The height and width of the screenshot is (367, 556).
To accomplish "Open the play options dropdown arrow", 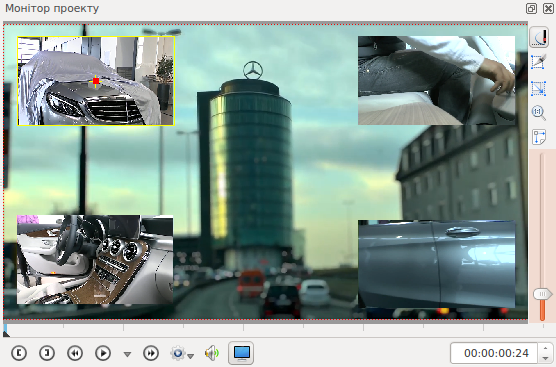I will [x=127, y=354].
